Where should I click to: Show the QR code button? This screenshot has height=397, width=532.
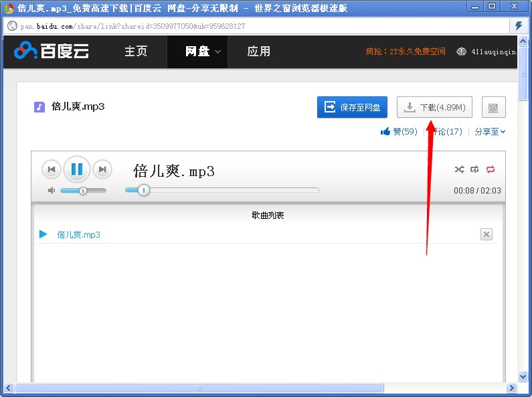[494, 108]
